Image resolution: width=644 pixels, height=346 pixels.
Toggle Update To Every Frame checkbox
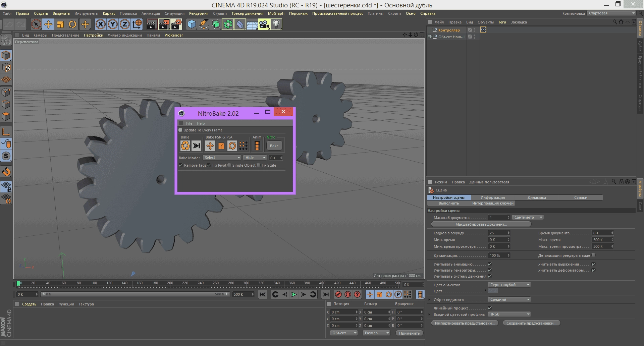pyautogui.click(x=180, y=130)
